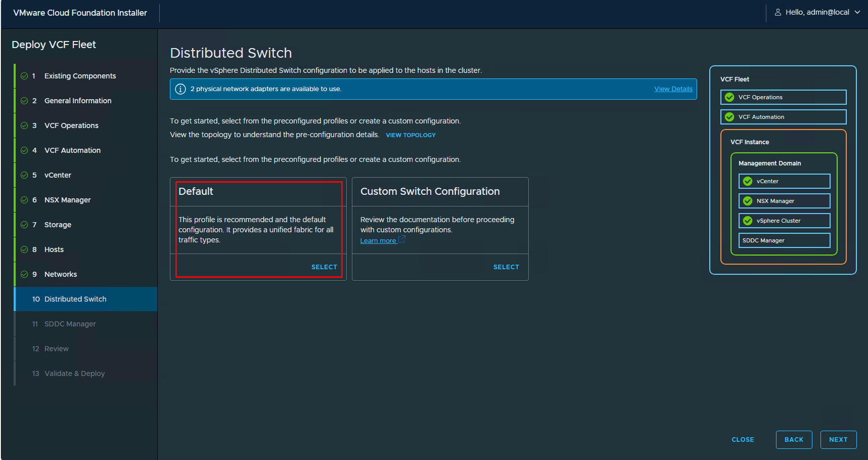Select the Distributed Switch step
Viewport: 868px width, 460px height.
coord(85,299)
